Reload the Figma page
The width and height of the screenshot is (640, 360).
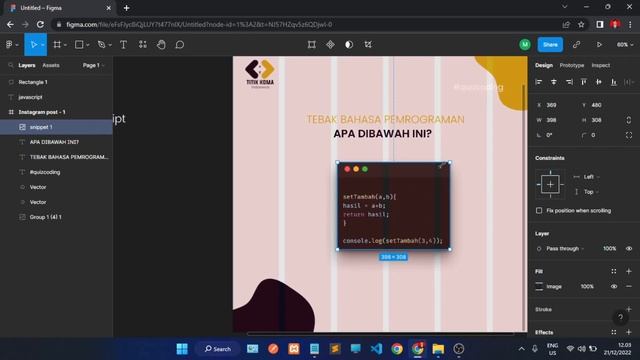[40, 24]
